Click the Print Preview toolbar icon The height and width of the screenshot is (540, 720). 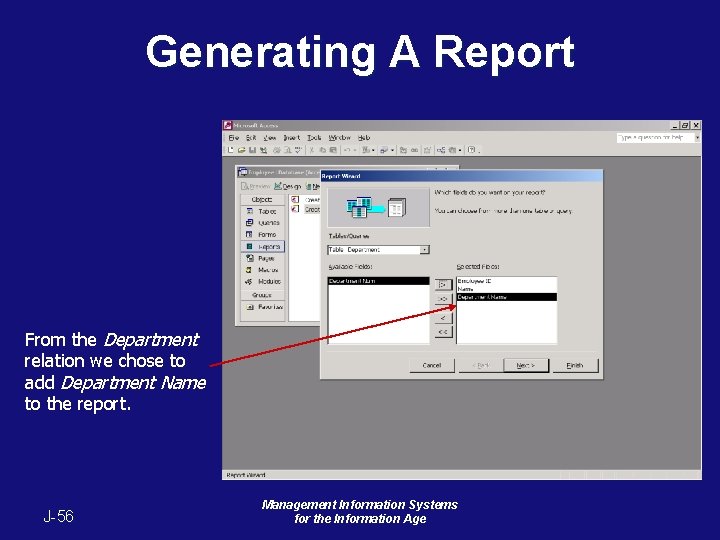(x=287, y=150)
